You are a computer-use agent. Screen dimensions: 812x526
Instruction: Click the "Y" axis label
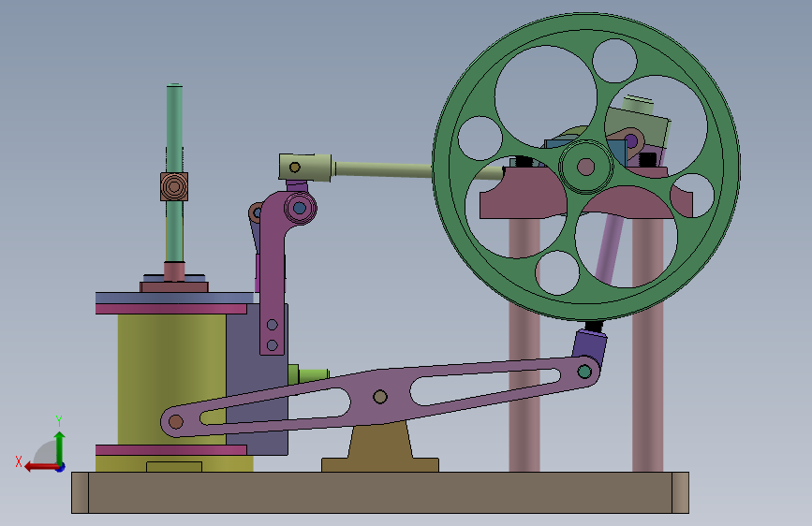click(x=59, y=420)
